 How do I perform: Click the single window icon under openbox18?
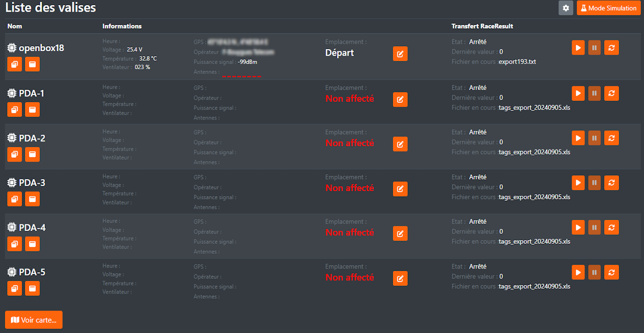click(x=32, y=64)
